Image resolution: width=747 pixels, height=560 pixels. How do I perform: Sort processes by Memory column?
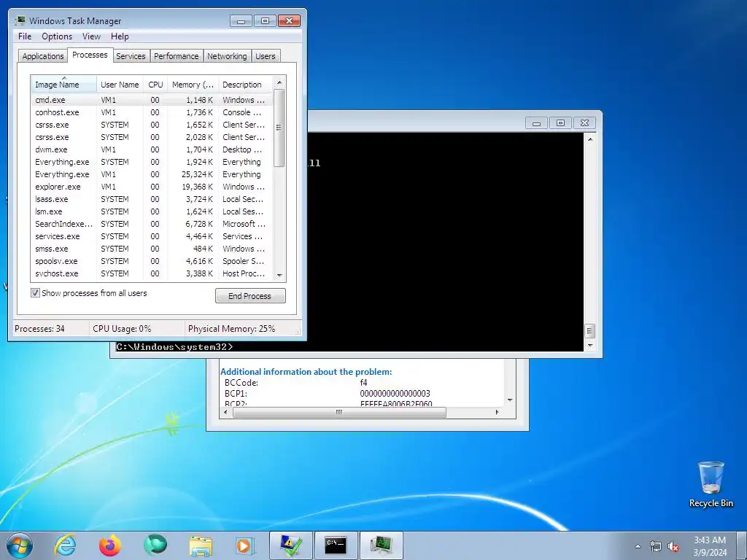coord(193,85)
